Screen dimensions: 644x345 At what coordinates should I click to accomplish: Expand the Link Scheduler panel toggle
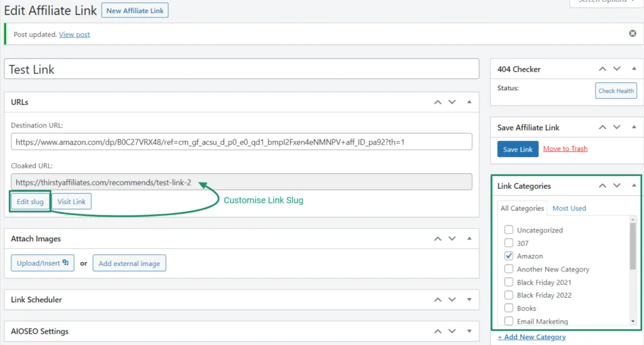(x=469, y=300)
